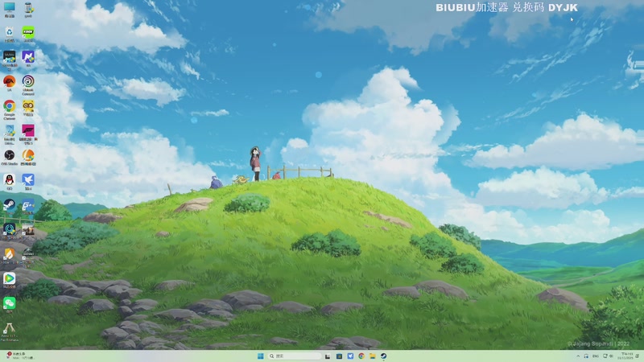Image resolution: width=644 pixels, height=362 pixels.
Task: Open the Tencent Video play-icon shortcut
Action: click(9, 280)
